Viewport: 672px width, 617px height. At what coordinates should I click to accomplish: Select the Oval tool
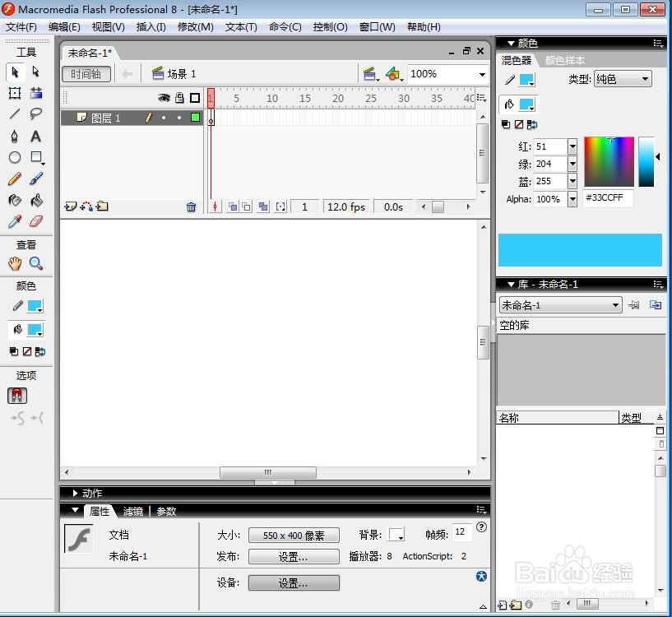[15, 157]
